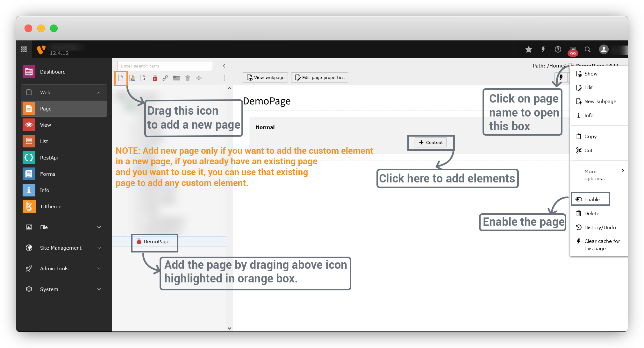Expand the Site Management group
This screenshot has height=348, width=644.
pos(99,248)
